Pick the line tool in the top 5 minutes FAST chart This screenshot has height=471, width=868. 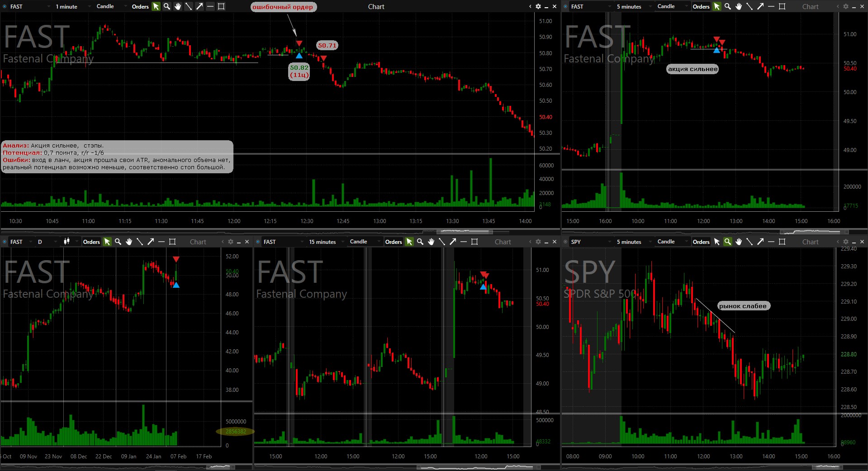[x=749, y=6]
